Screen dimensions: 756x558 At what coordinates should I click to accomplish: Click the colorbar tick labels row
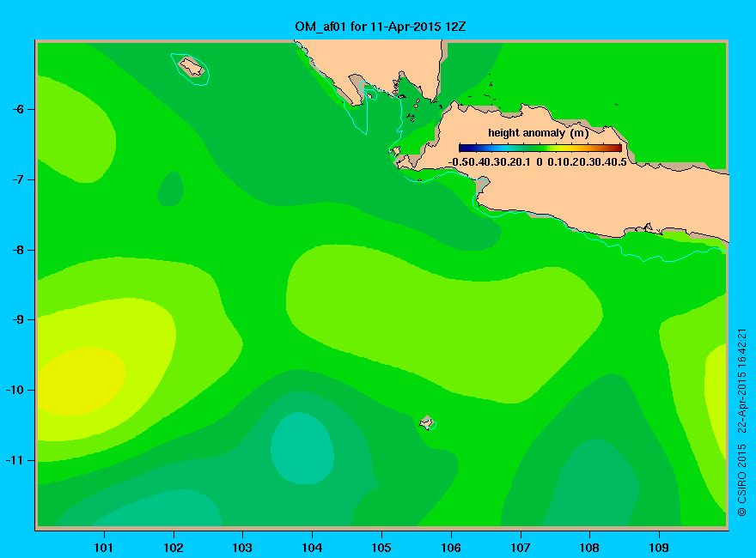538,162
